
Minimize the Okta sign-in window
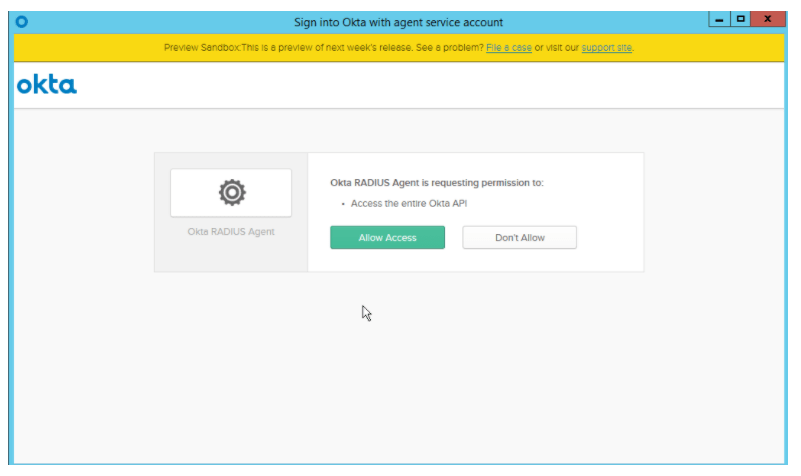[x=719, y=20]
